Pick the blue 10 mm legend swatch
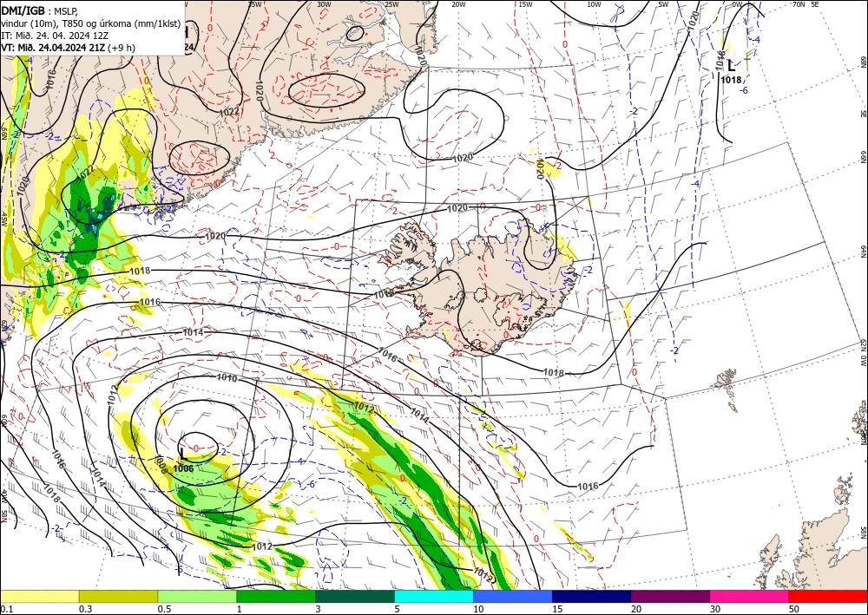Screen dimensions: 868x615 coord(513,596)
